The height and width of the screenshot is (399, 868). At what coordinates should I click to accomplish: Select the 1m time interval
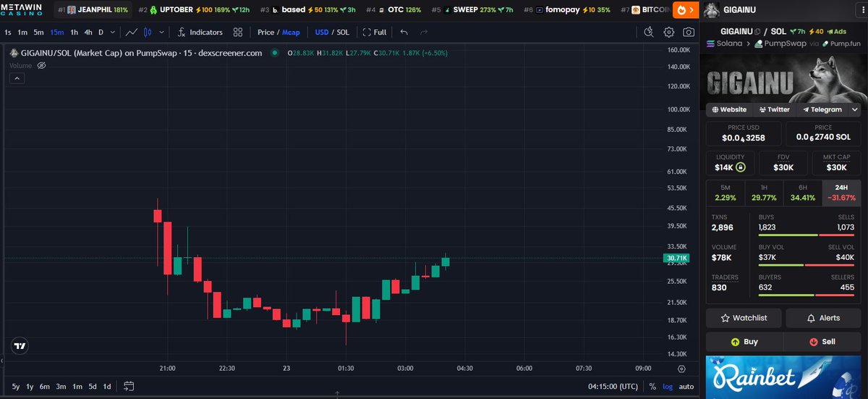[22, 32]
